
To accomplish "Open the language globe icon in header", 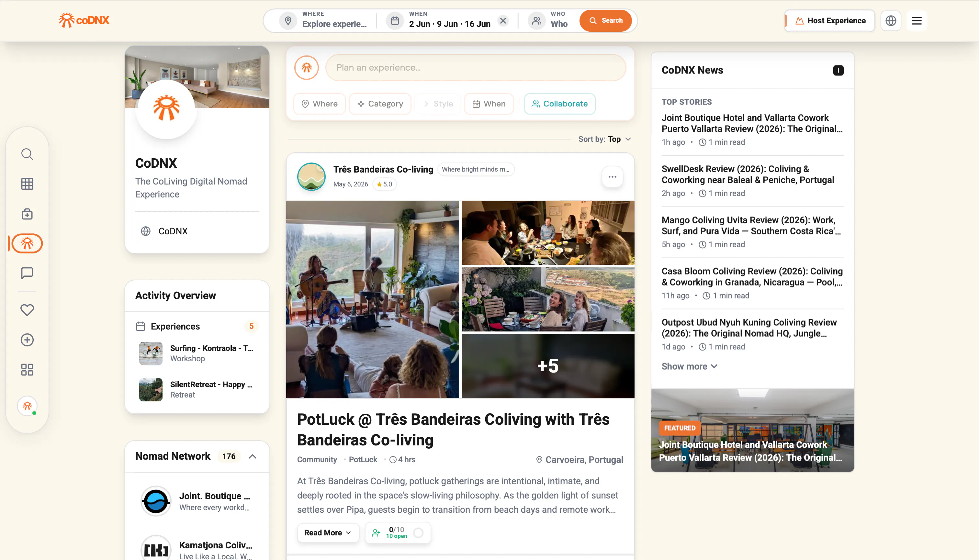I will [x=891, y=21].
